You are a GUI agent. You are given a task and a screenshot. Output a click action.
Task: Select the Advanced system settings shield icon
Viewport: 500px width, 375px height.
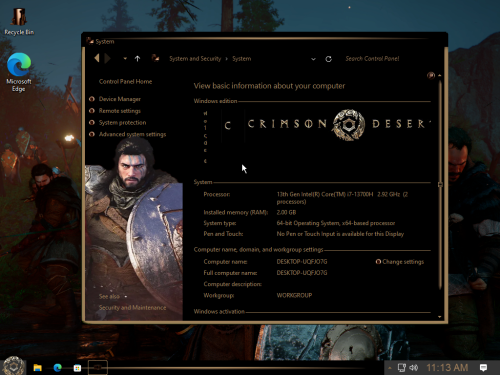click(x=92, y=134)
